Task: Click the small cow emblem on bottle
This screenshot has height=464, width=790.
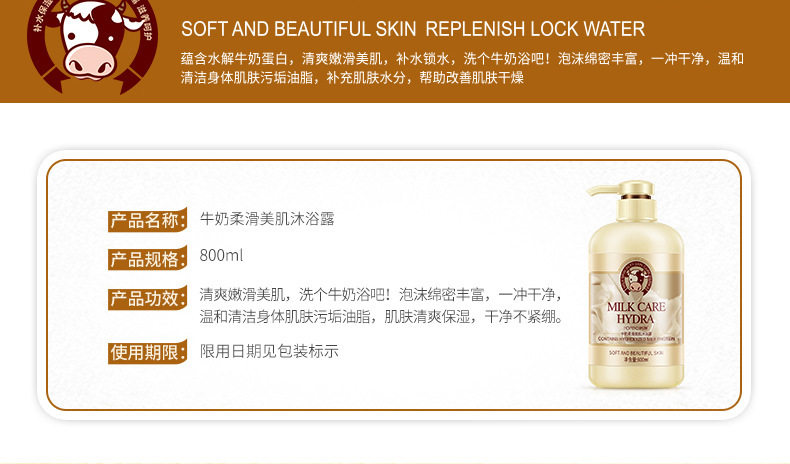Action: (x=635, y=279)
